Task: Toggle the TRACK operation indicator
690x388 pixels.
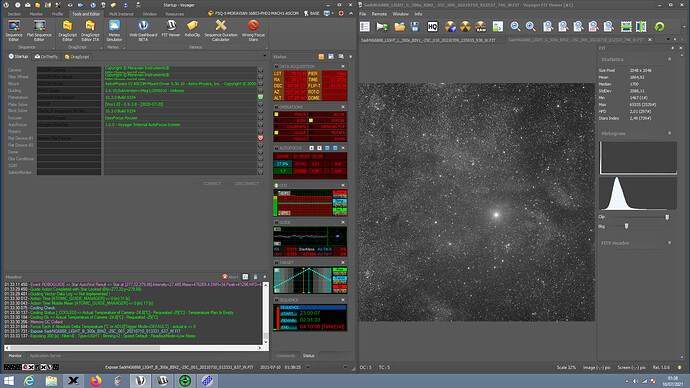Action: (276, 114)
